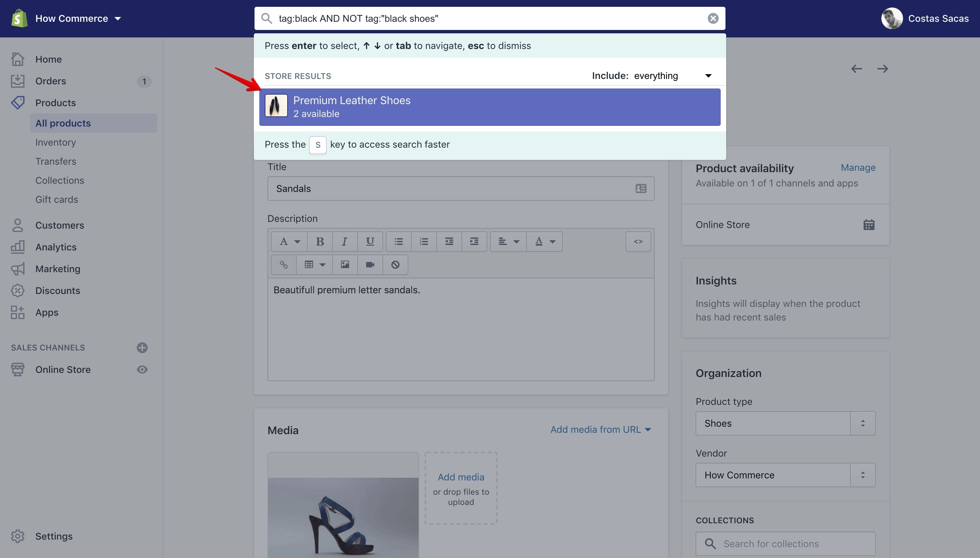Click the Title field containing Sandals
The image size is (980, 558).
coord(461,188)
